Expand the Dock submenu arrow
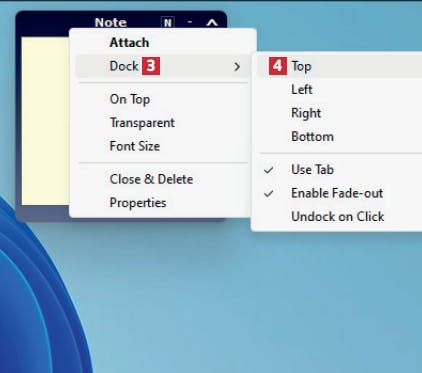Screen dimensions: 422x373 (x=237, y=67)
